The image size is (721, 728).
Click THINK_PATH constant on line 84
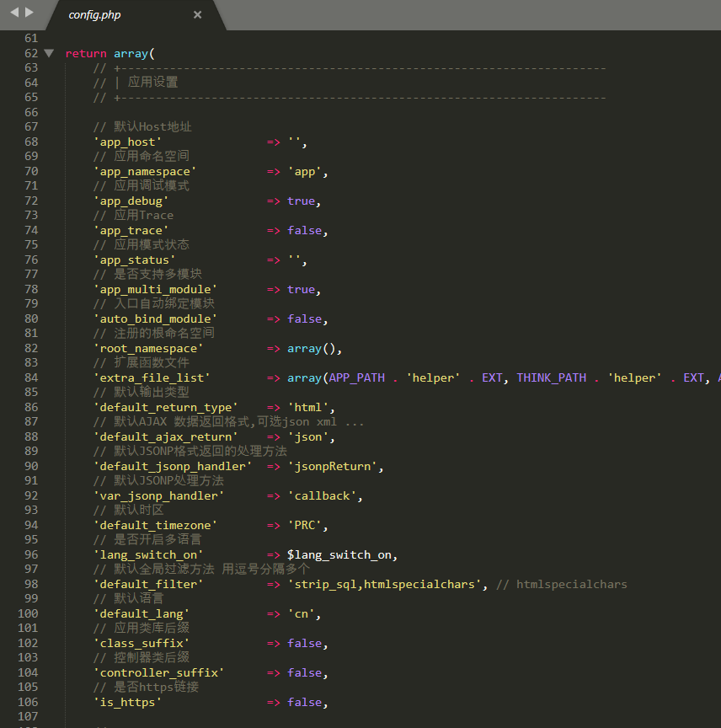coord(552,378)
